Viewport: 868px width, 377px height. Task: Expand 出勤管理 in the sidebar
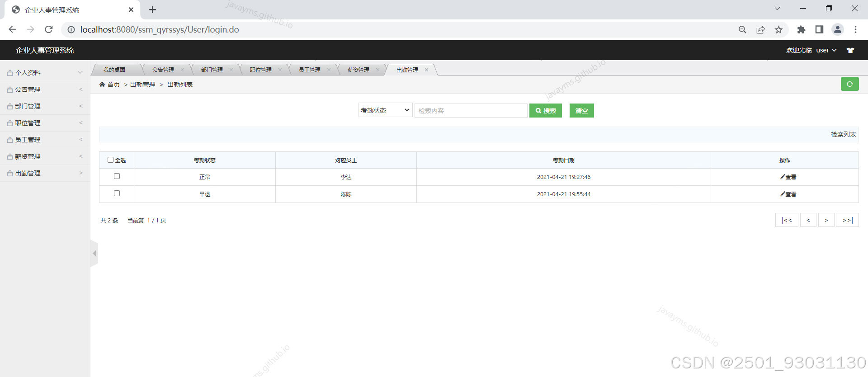(45, 173)
